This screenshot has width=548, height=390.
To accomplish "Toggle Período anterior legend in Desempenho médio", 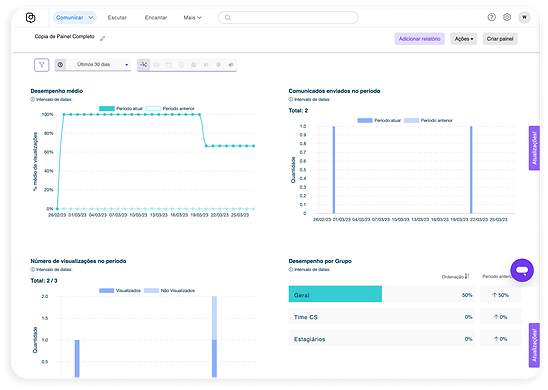I will click(x=170, y=109).
